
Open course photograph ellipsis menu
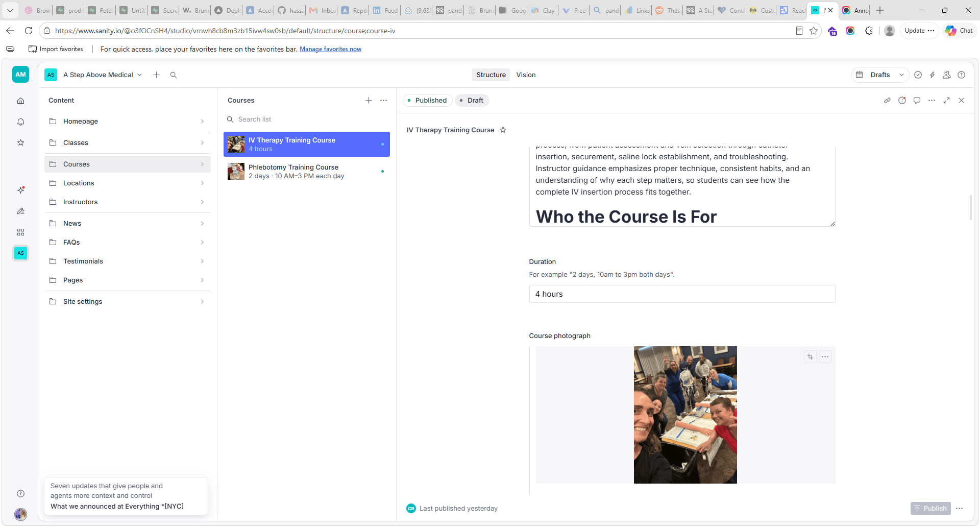825,356
